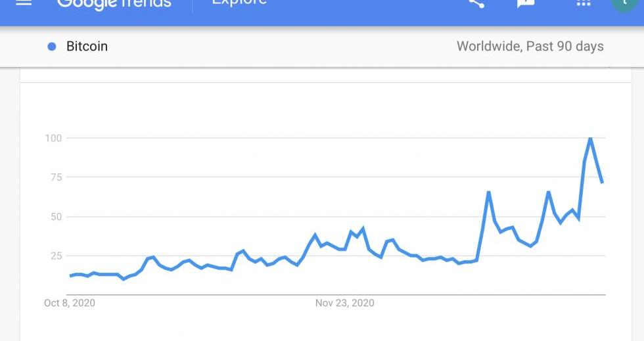Open the send feedback icon
The height and width of the screenshot is (341, 644).
coord(526,3)
